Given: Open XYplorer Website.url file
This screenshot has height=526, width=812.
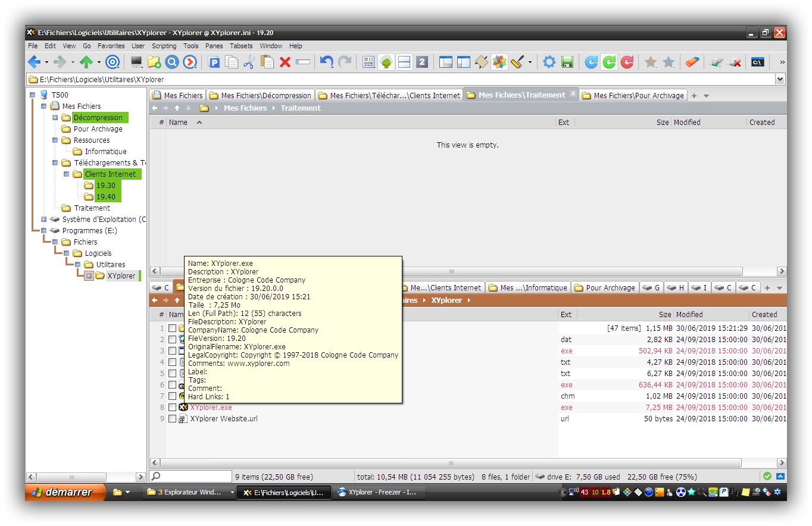Looking at the screenshot, I should click(x=224, y=419).
